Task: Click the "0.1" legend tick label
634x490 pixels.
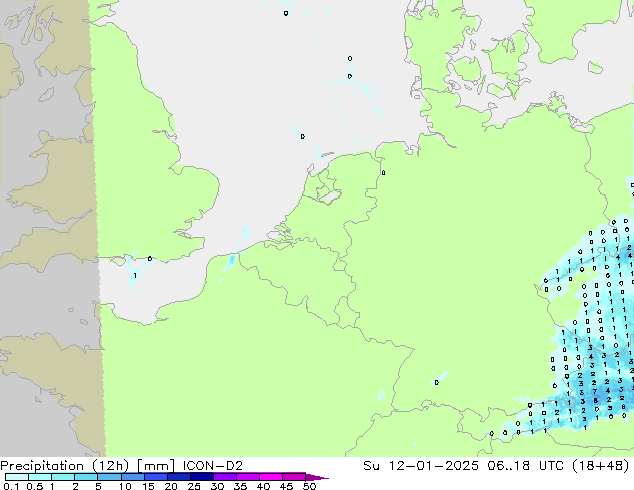Action: click(x=11, y=486)
